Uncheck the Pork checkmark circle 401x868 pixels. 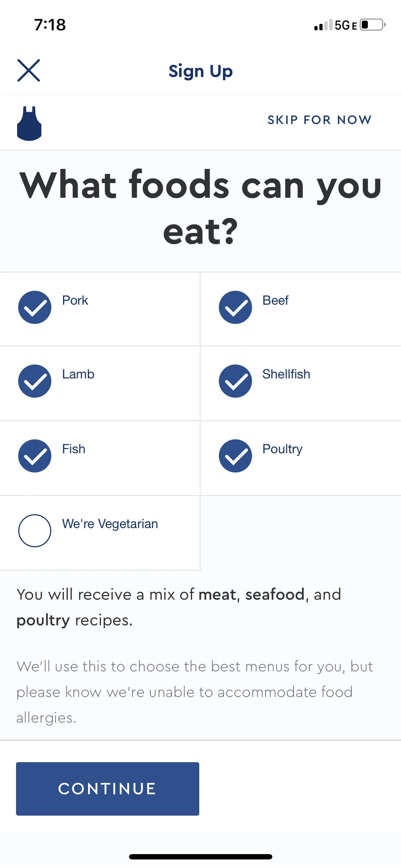tap(35, 307)
